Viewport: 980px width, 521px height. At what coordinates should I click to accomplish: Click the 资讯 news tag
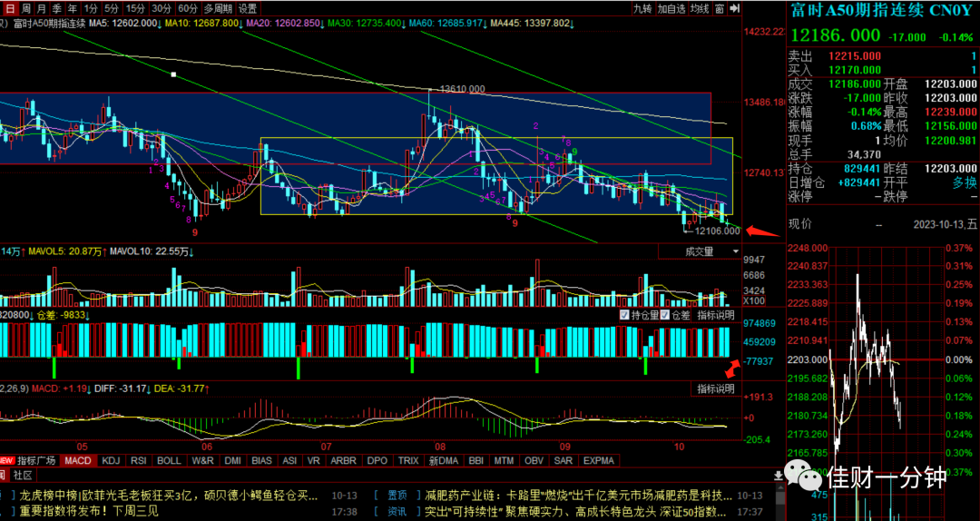397,510
